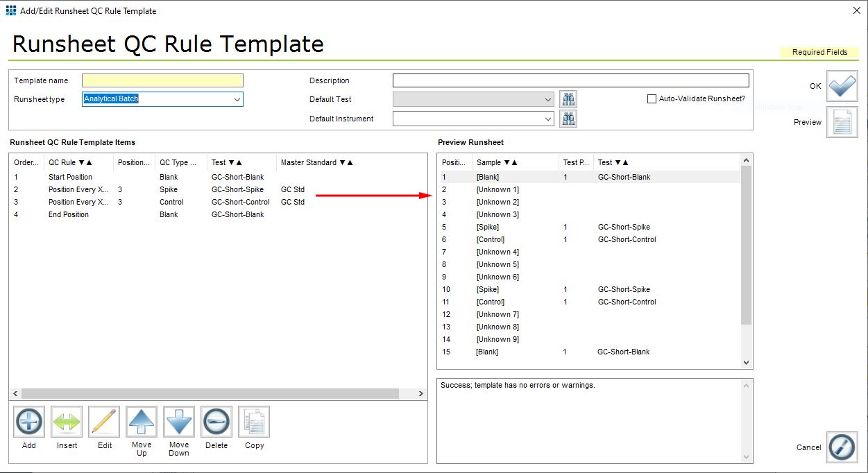Click the Template name input field
Image resolution: width=868 pixels, height=473 pixels.
click(x=162, y=80)
